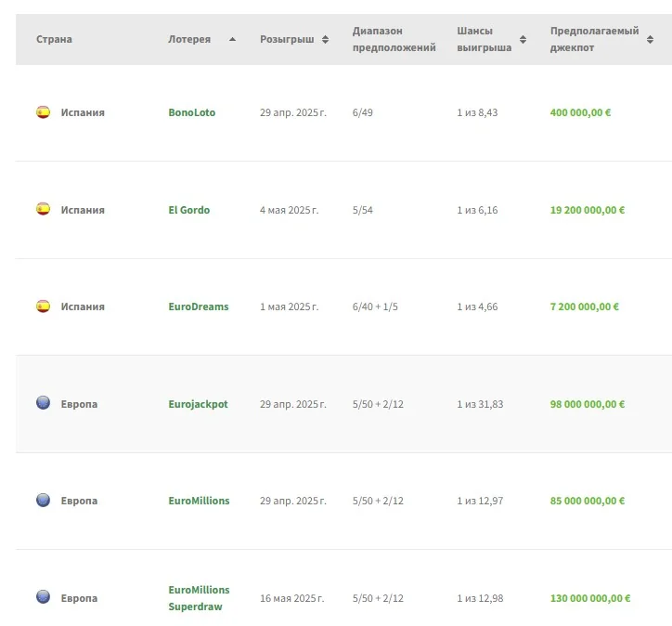Open the Eurojackpot lottery link
Image resolution: width=672 pixels, height=626 pixels.
(198, 404)
